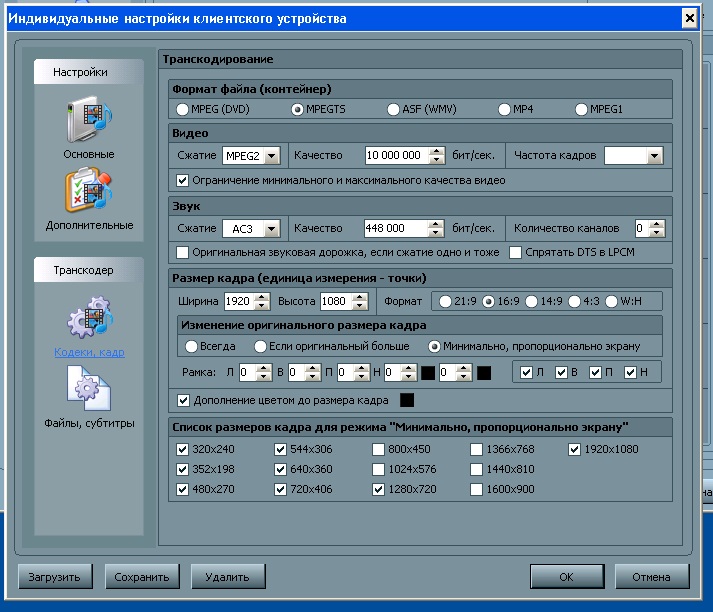Expand the video compression MPEG2 dropdown
Viewport: 713px width, 612px height.
pos(271,156)
